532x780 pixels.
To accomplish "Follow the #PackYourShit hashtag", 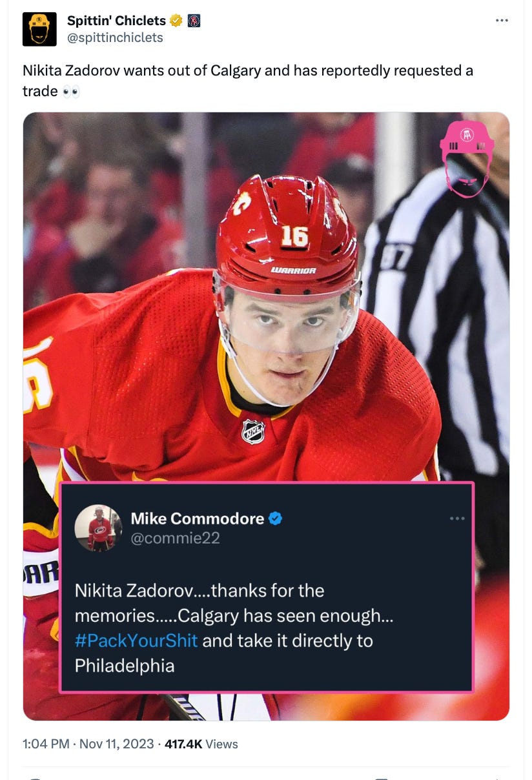I will coord(137,641).
